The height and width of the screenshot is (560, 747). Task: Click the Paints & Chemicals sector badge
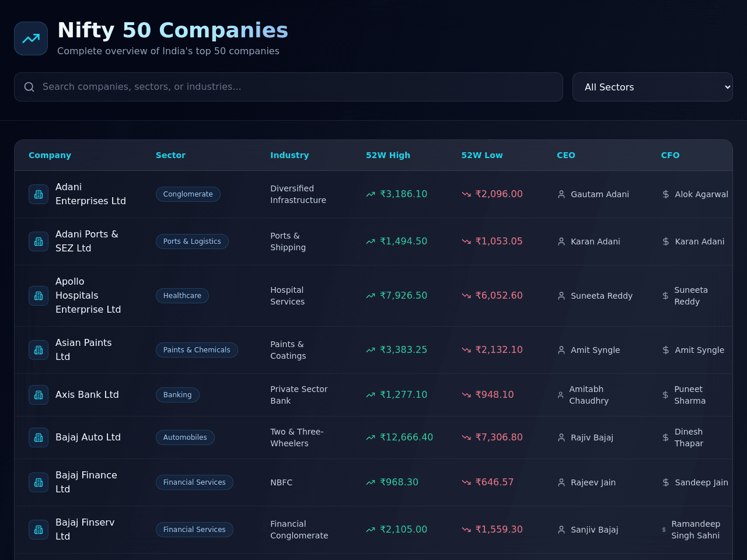pyautogui.click(x=197, y=350)
